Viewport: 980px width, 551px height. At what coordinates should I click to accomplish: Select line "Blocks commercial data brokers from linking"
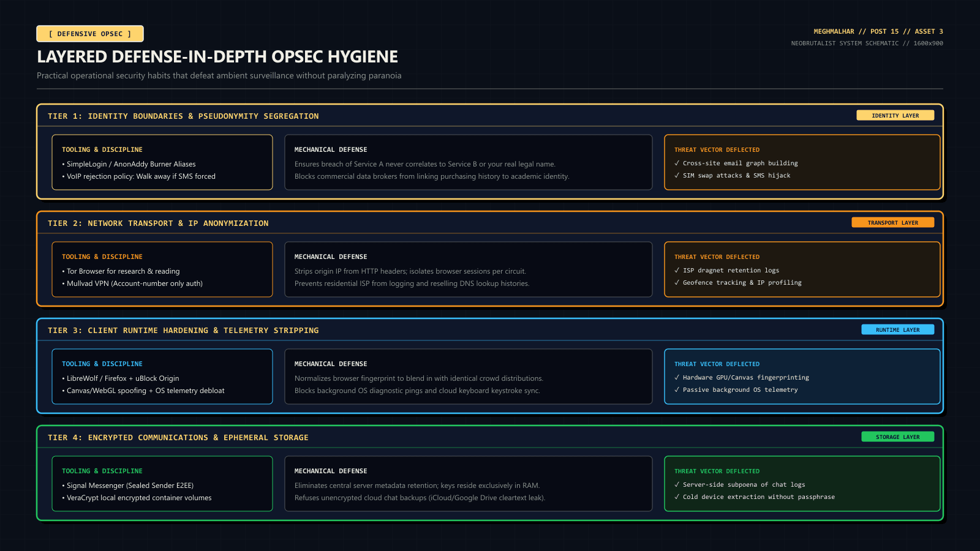pos(432,176)
